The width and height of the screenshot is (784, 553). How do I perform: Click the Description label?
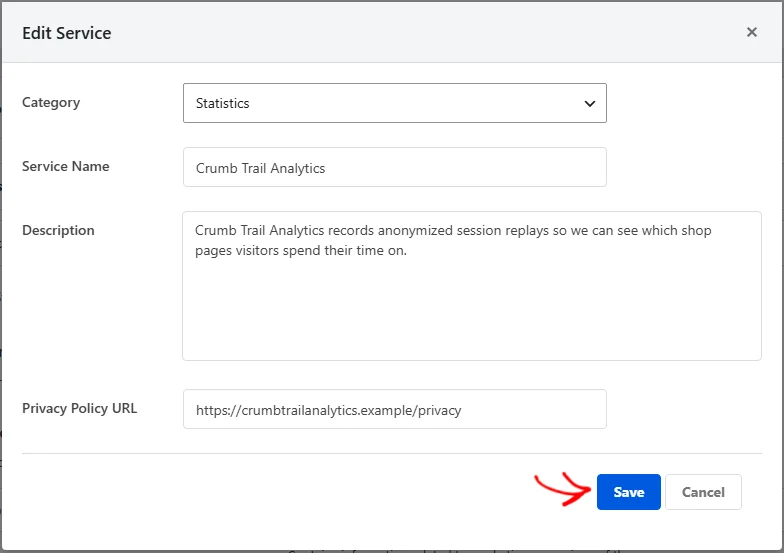(58, 230)
